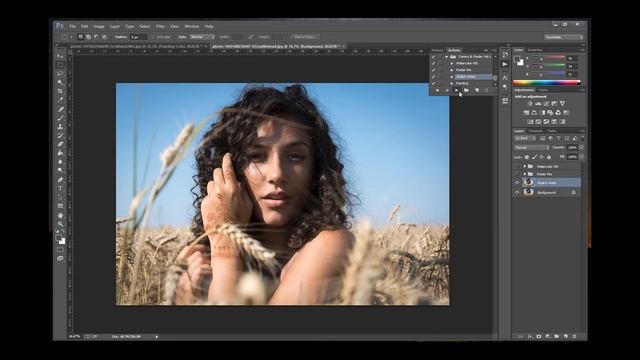Screen dimensions: 640x360
Task: Select the Crop tool
Action: [60, 91]
